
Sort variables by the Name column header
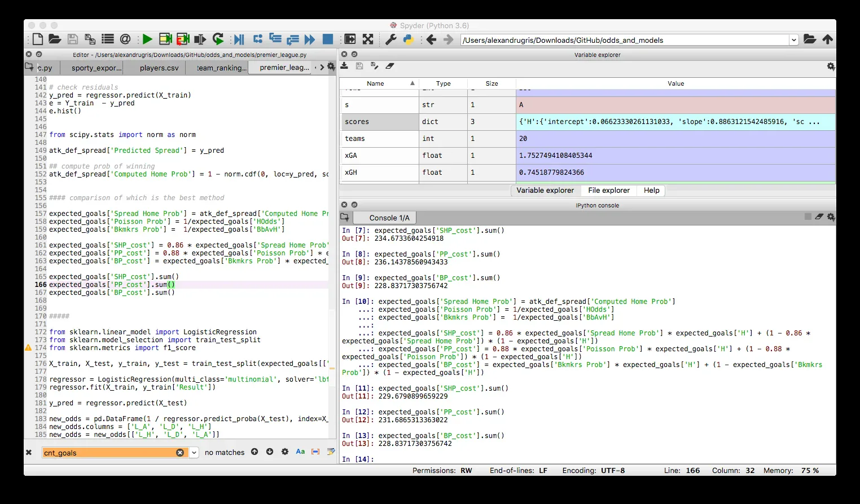[379, 83]
